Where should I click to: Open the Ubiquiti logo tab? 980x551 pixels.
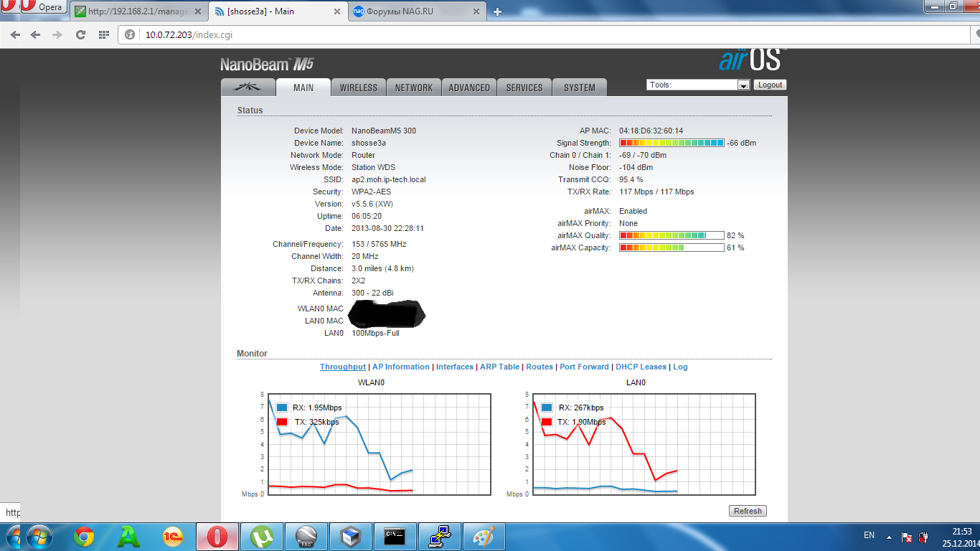[248, 88]
